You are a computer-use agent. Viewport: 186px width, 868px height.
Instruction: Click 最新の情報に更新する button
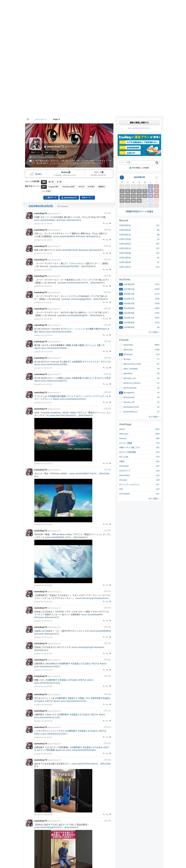[x=139, y=123]
